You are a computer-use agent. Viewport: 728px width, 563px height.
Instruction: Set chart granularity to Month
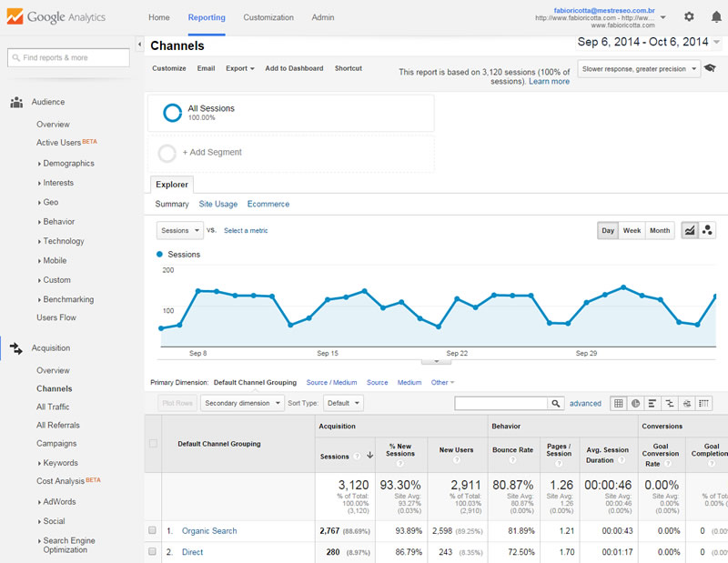tap(660, 230)
